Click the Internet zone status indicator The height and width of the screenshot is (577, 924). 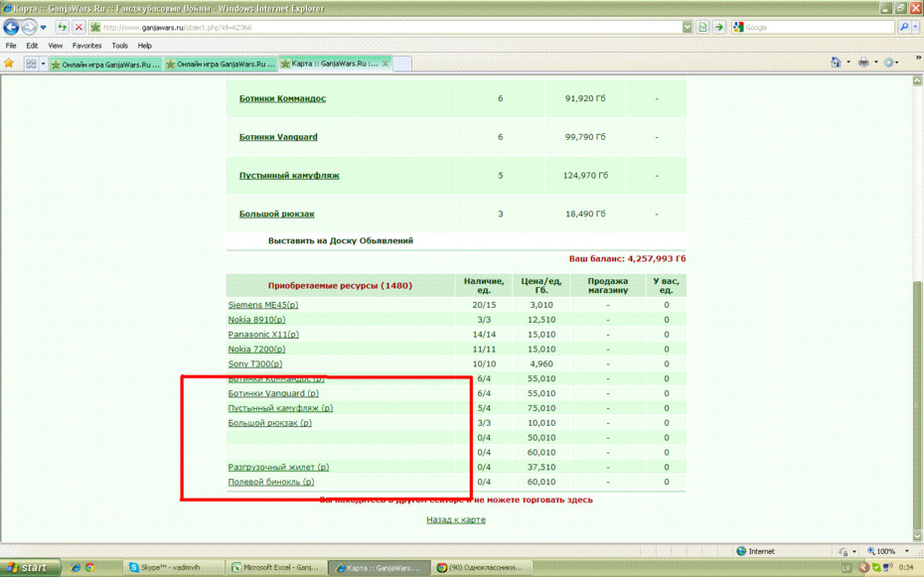(x=756, y=551)
